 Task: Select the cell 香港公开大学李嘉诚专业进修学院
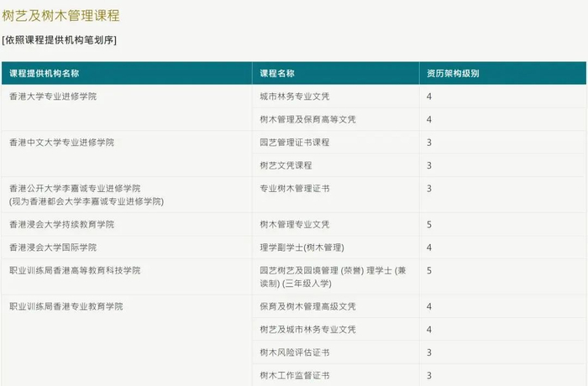click(75, 188)
